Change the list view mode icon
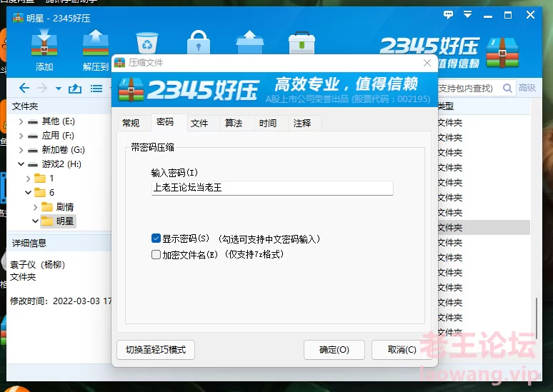 96,88
